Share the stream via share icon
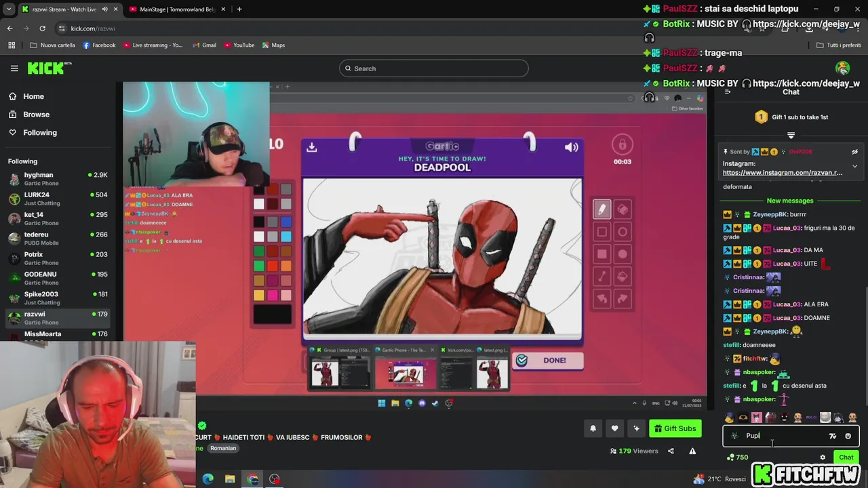The image size is (868, 488). coord(671,451)
